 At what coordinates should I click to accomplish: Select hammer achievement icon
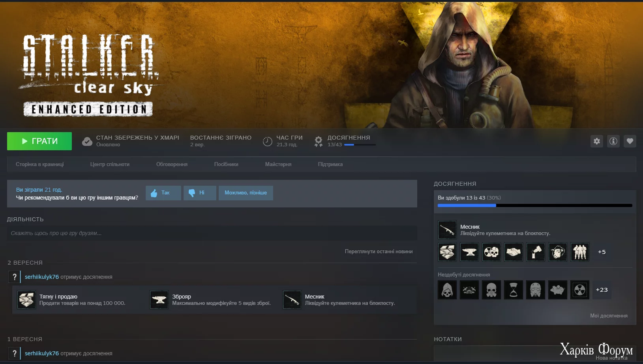click(536, 252)
